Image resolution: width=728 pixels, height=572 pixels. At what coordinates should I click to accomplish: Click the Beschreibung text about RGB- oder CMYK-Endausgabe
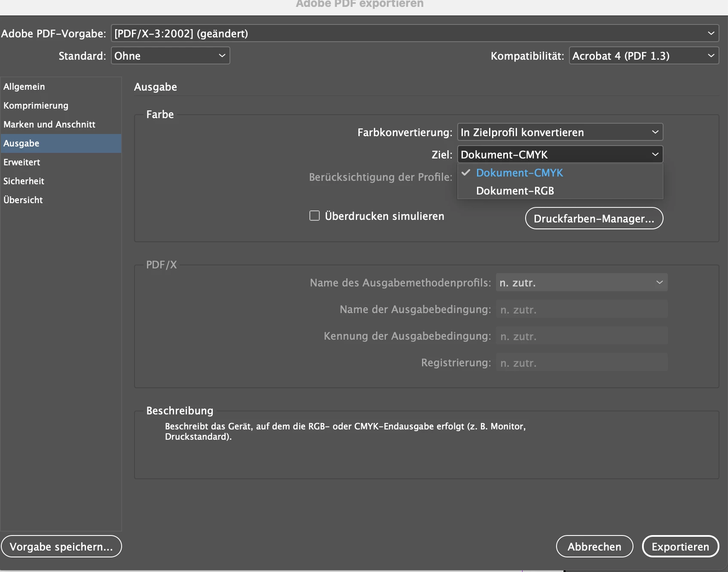coord(345,431)
